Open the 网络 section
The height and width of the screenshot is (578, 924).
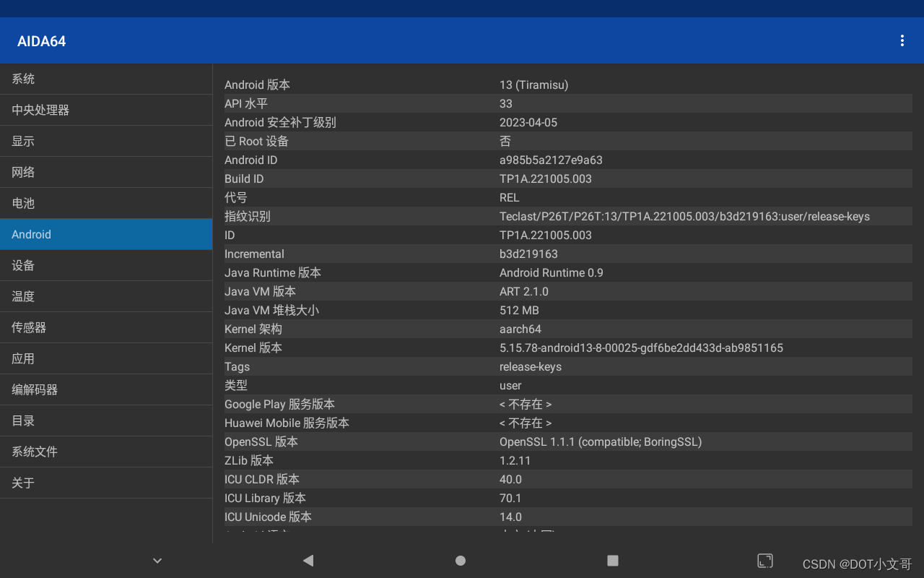(106, 172)
